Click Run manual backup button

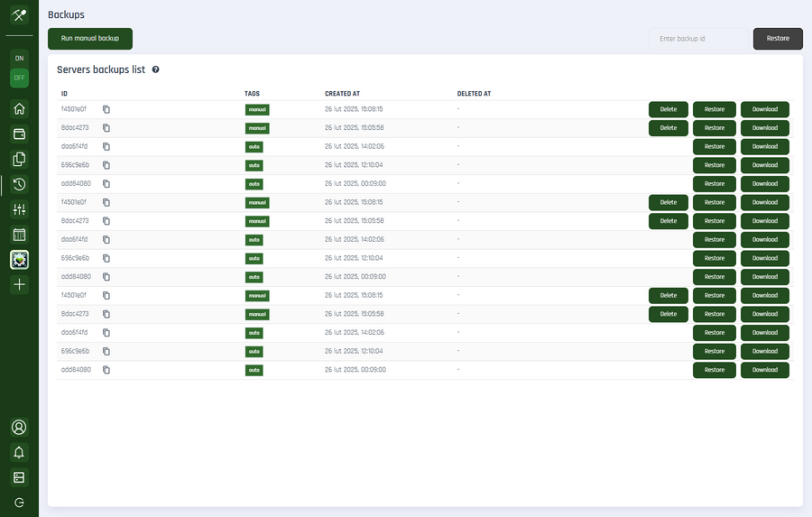[x=90, y=39]
